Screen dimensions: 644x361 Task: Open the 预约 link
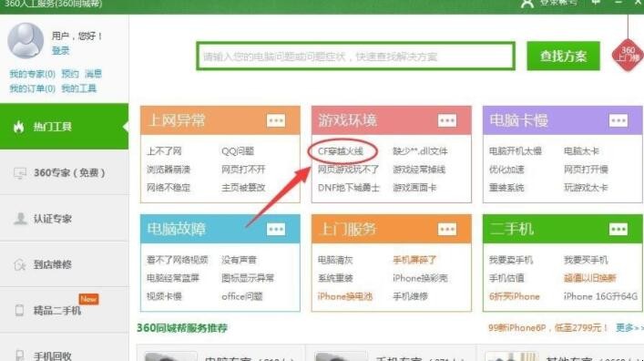point(70,74)
